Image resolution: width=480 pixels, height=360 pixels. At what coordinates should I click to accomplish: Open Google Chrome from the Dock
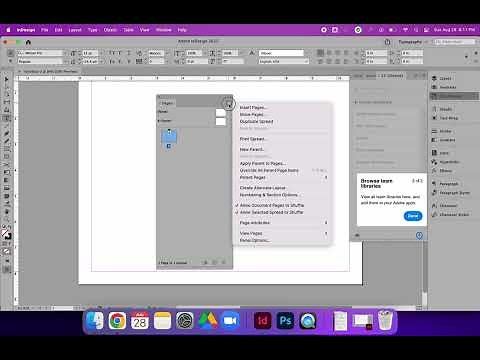(x=117, y=321)
